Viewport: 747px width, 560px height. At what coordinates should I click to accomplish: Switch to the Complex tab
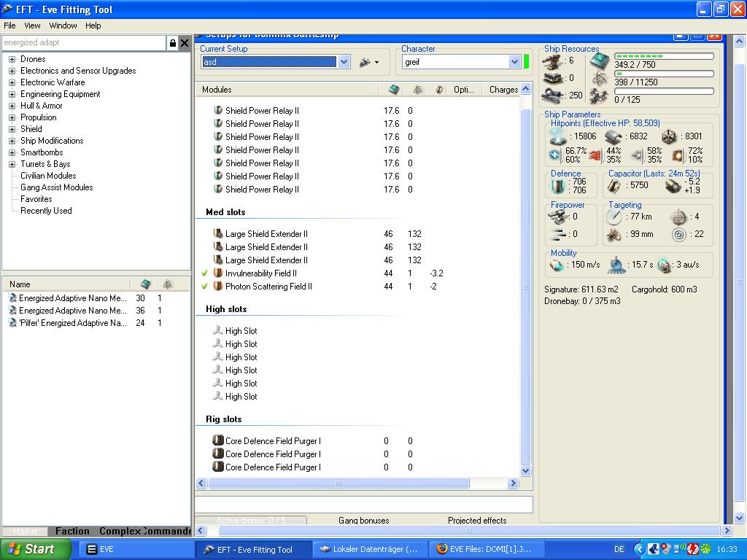120,531
